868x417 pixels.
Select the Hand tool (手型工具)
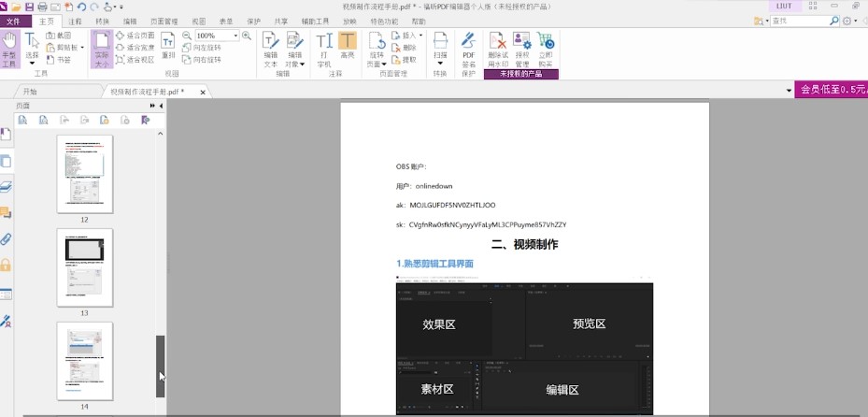[x=9, y=47]
